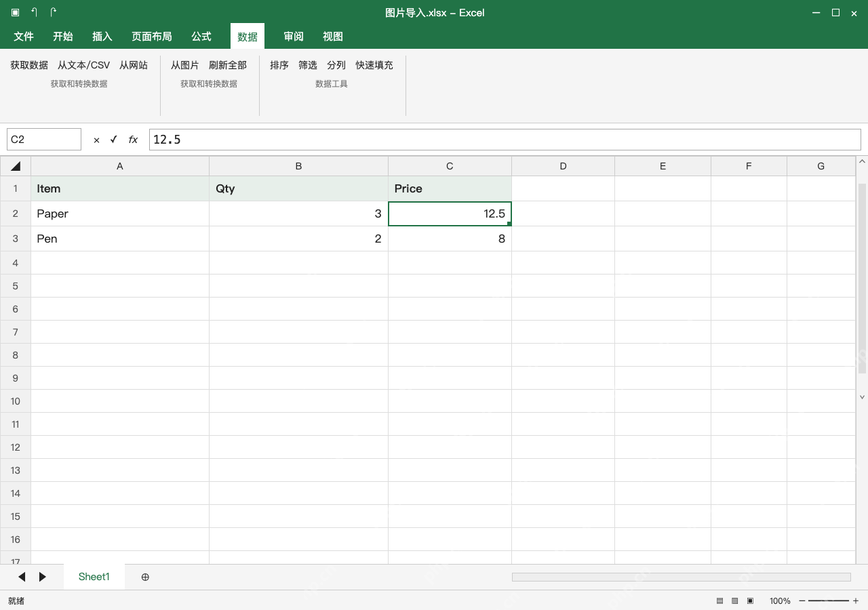Add a new sheet with the plus icon

tap(145, 577)
